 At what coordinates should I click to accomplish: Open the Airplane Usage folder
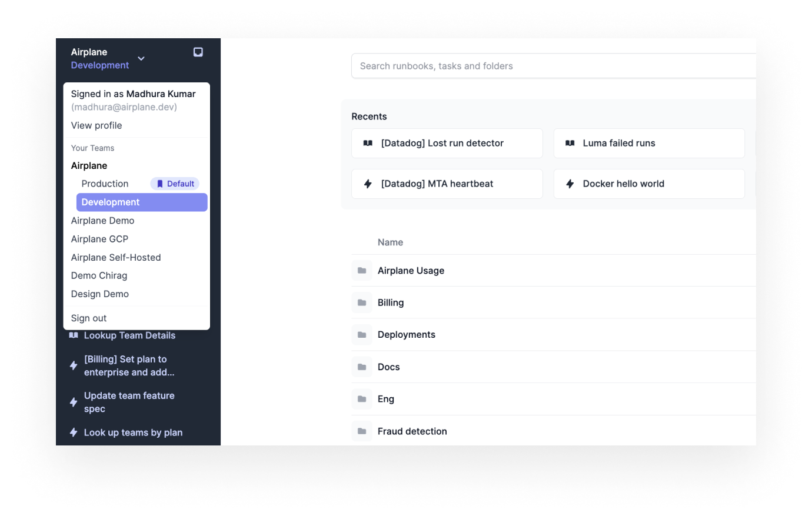pos(411,271)
